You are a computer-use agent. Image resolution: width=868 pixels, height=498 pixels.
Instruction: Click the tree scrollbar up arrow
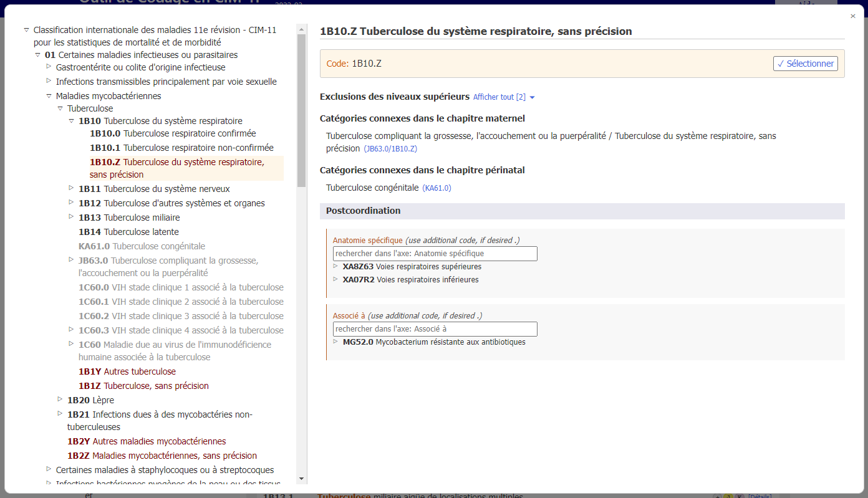(x=302, y=29)
